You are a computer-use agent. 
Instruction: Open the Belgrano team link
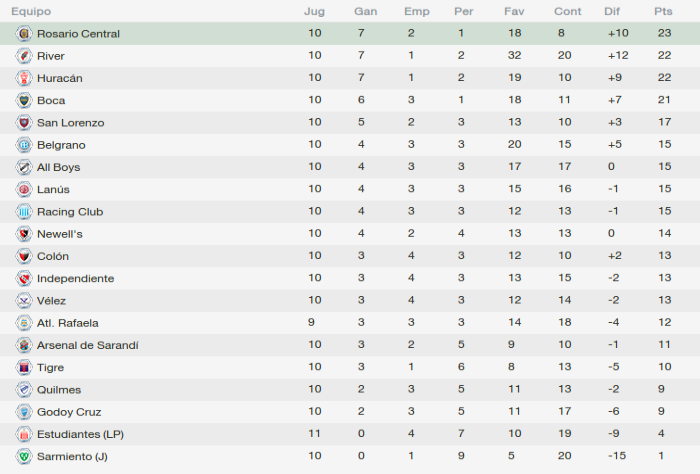tap(61, 145)
